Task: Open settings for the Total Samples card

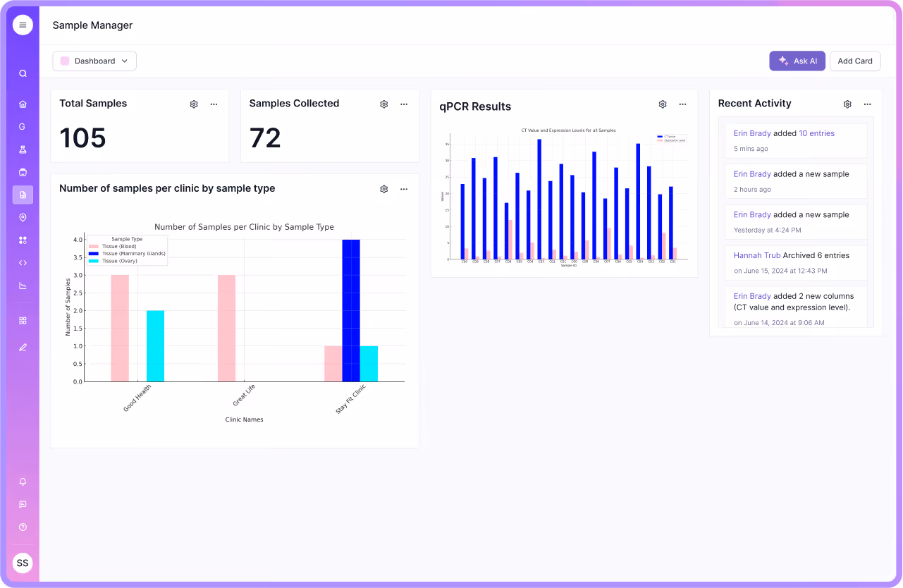Action: click(194, 104)
